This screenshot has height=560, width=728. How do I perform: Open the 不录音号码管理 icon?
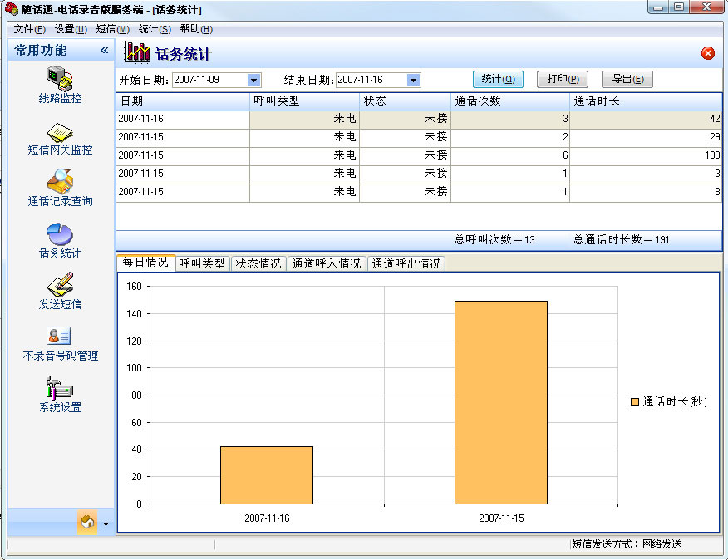60,336
